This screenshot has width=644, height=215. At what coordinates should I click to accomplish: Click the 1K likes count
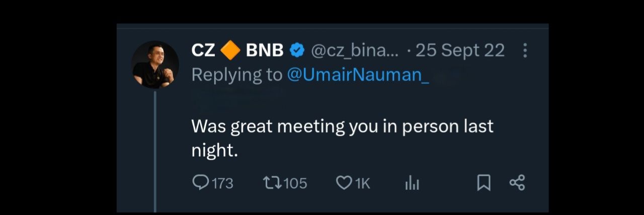(x=363, y=184)
